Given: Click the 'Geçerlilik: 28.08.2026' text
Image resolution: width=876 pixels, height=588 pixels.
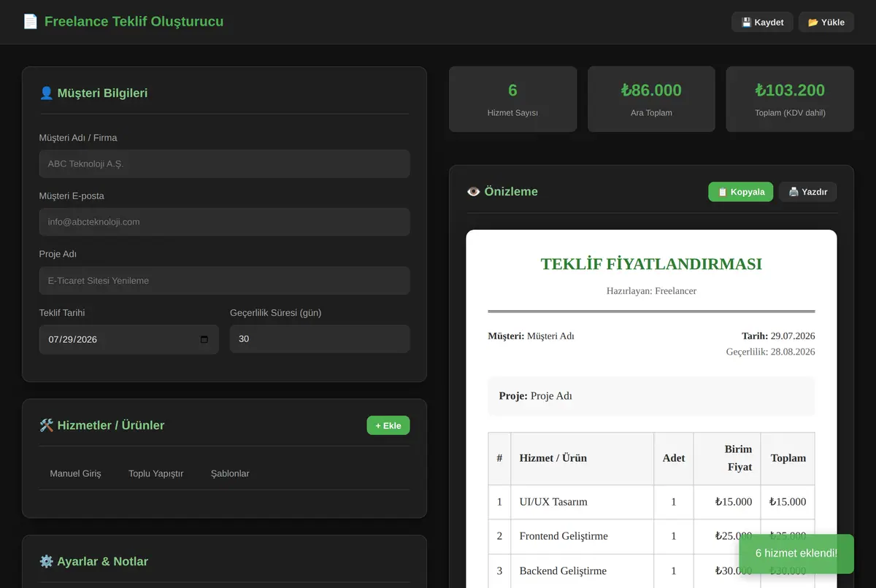Looking at the screenshot, I should tap(770, 352).
